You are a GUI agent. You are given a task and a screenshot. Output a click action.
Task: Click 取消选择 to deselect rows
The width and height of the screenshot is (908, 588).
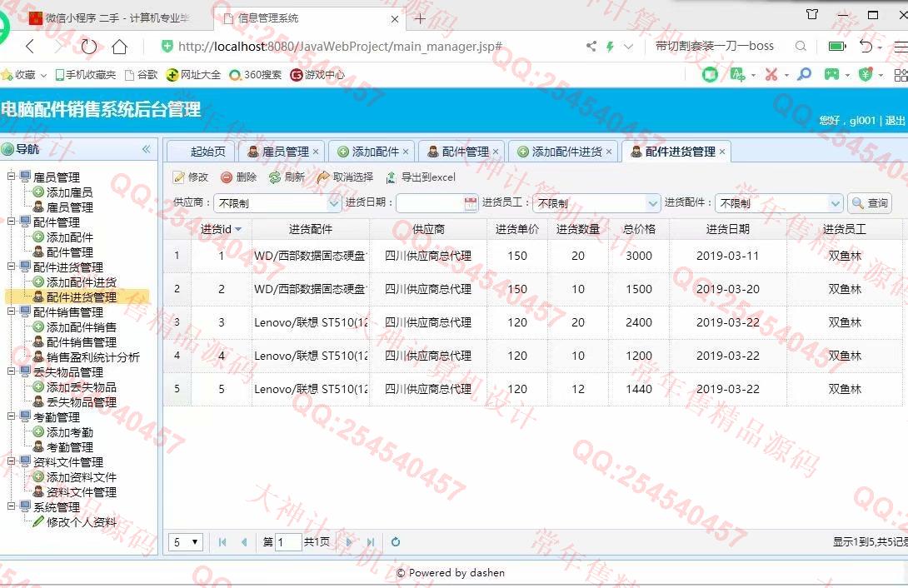pyautogui.click(x=323, y=177)
